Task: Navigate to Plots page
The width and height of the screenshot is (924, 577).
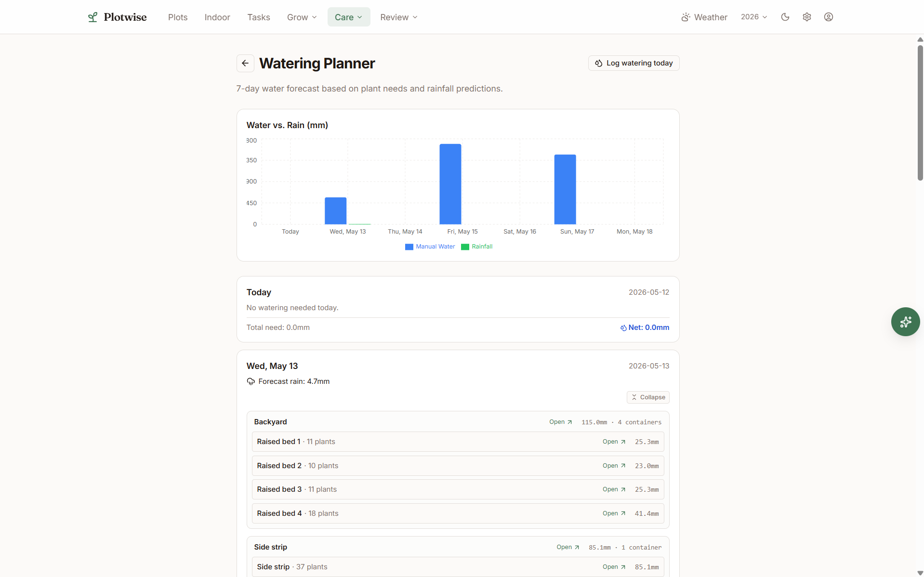Action: tap(178, 17)
